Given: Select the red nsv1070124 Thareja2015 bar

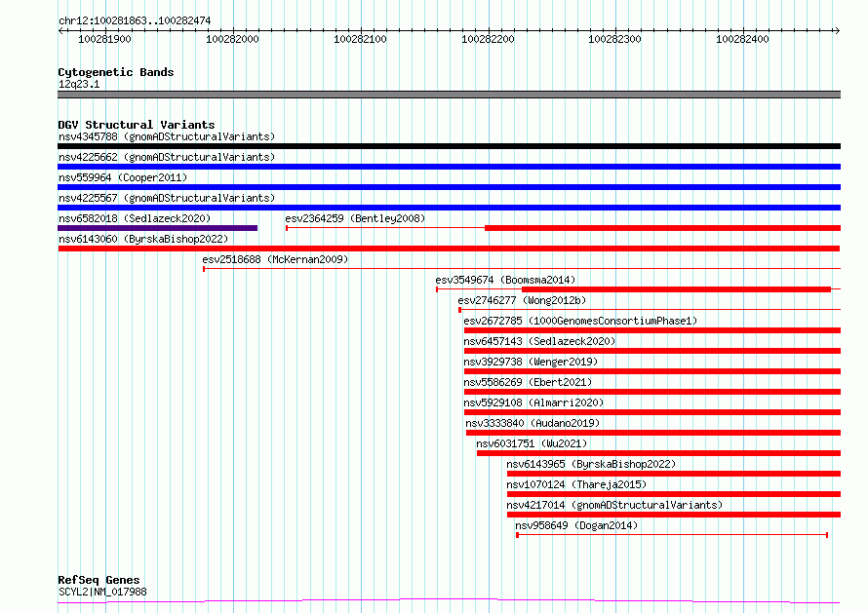Looking at the screenshot, I should (x=674, y=495).
